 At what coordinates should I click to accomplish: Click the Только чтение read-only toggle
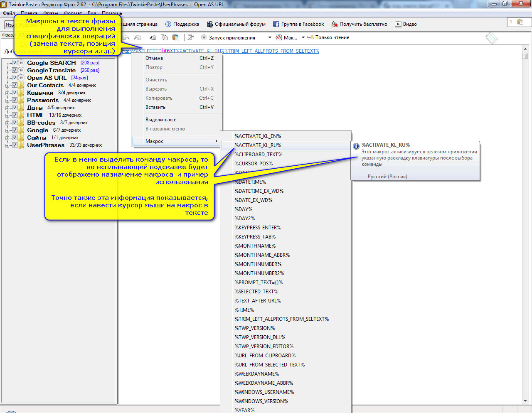pyautogui.click(x=328, y=37)
